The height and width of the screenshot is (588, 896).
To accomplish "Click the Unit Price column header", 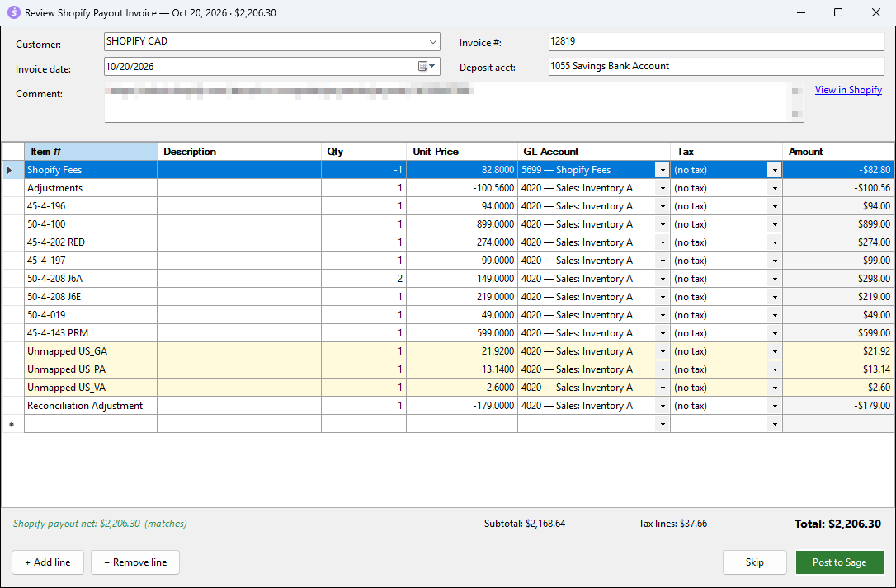I will click(x=462, y=152).
